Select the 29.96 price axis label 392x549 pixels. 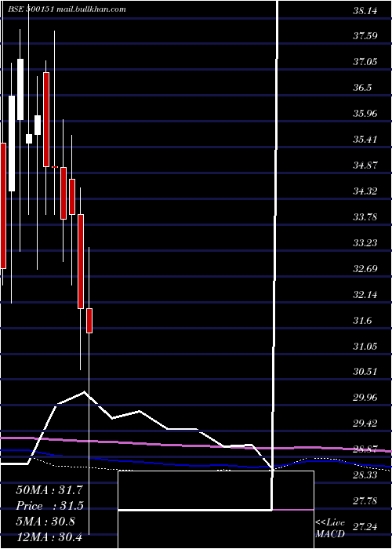[x=365, y=398]
